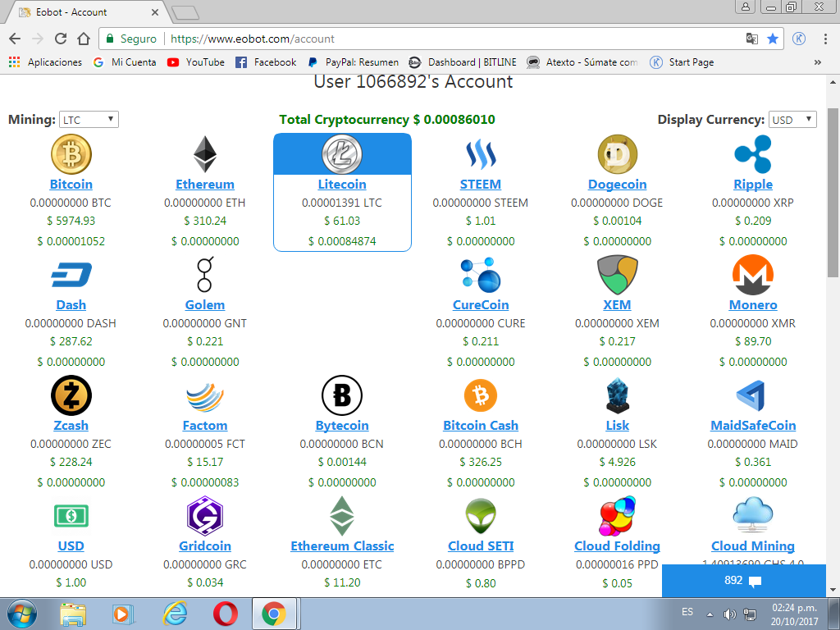This screenshot has height=630, width=840.
Task: Open a new browser tab
Action: [x=185, y=12]
